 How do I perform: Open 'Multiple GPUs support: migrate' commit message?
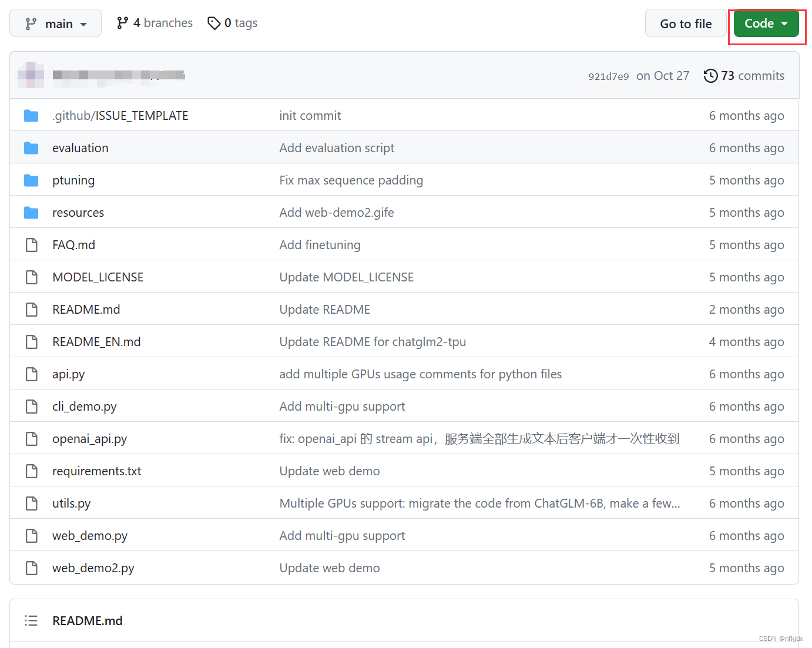(x=480, y=503)
